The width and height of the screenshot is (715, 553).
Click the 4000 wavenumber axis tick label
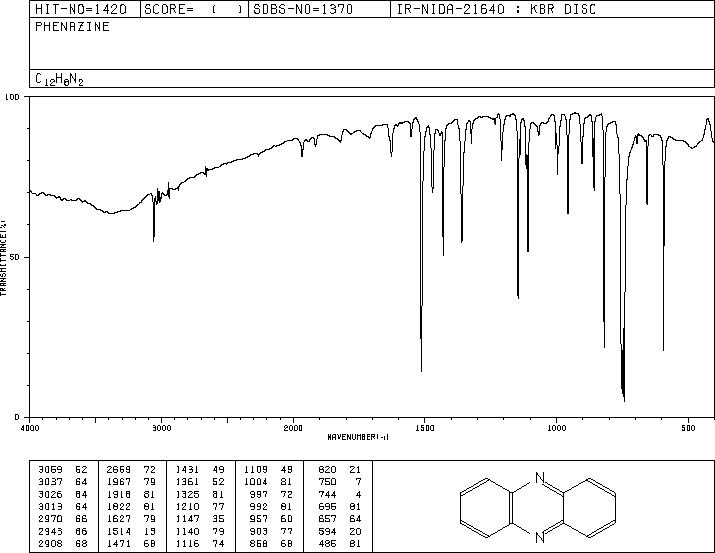[x=30, y=428]
